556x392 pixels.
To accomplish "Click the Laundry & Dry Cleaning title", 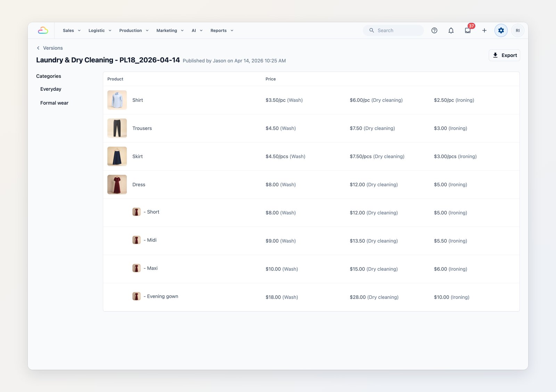I will coord(108,60).
